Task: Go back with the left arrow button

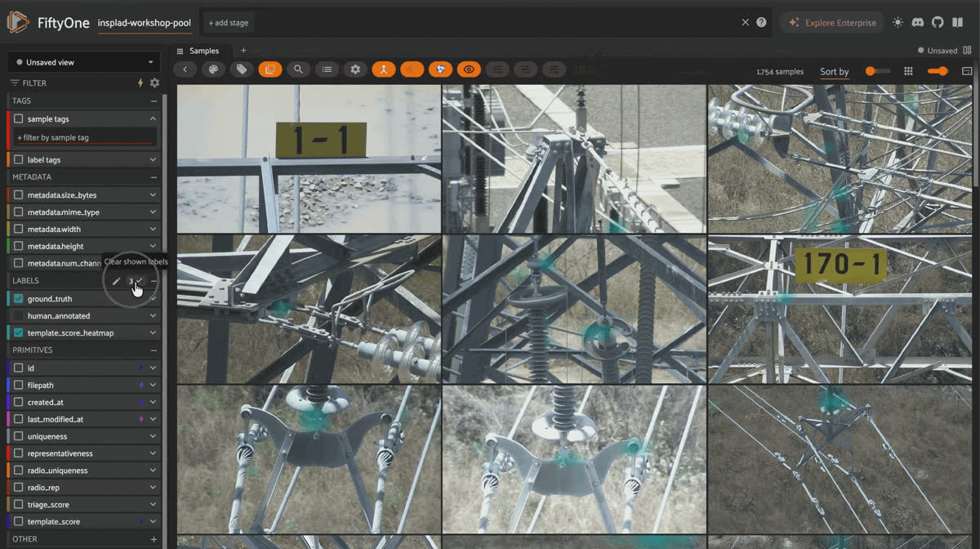Action: (185, 69)
